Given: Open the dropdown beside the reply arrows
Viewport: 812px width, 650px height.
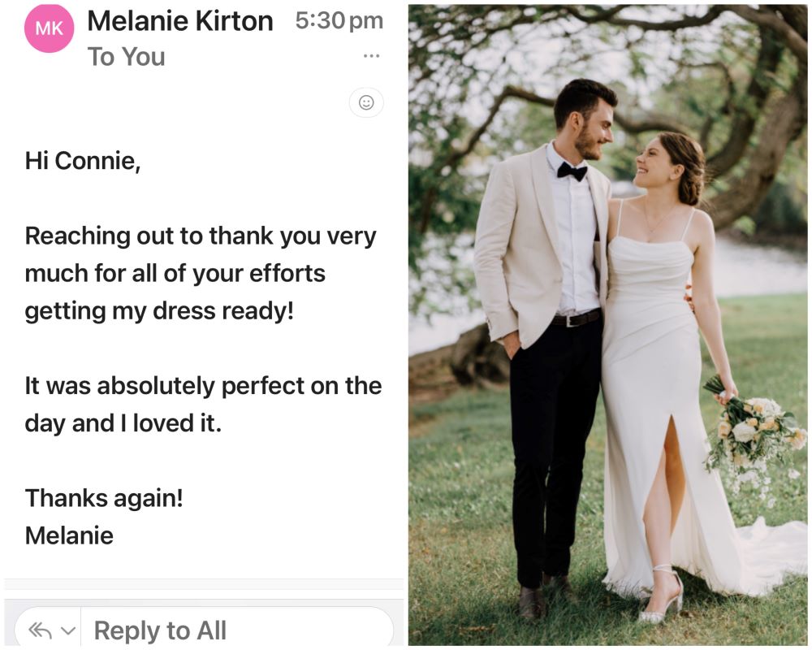Looking at the screenshot, I should [69, 630].
